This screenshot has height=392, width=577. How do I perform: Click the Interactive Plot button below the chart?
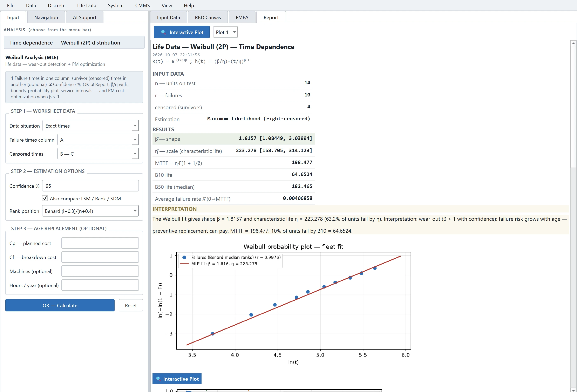177,379
